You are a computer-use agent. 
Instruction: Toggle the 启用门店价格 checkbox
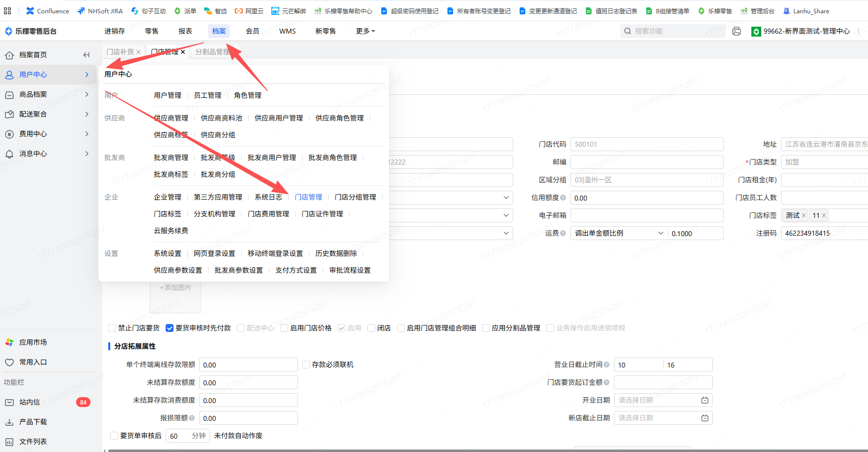click(284, 328)
